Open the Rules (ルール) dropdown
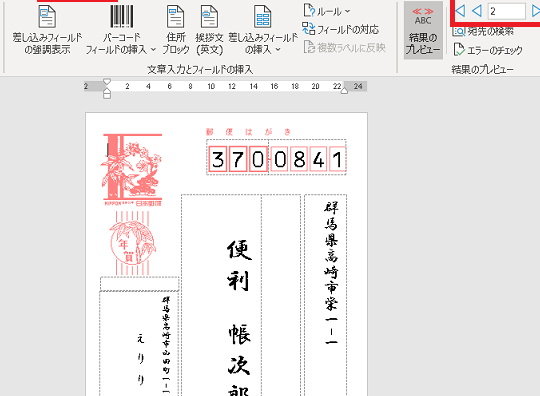Viewport: 540px width, 396px height. coord(327,11)
